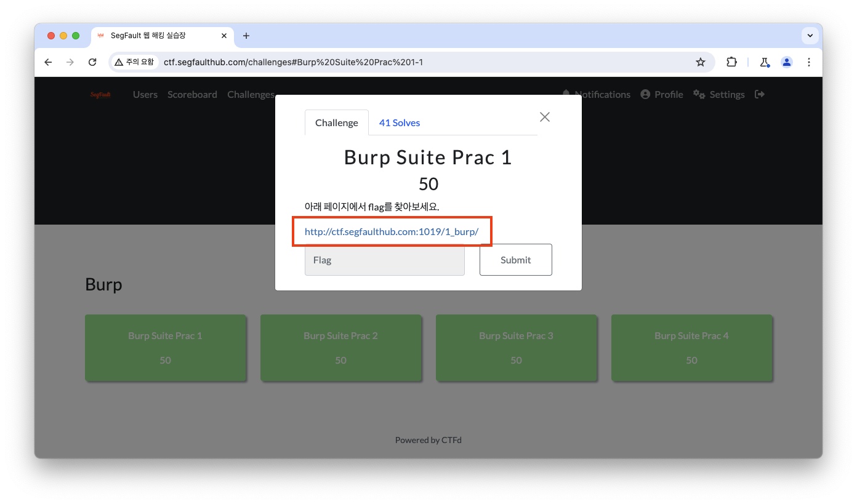Click the 'Not secure' warning badge
Screen dimensions: 857x504
134,62
